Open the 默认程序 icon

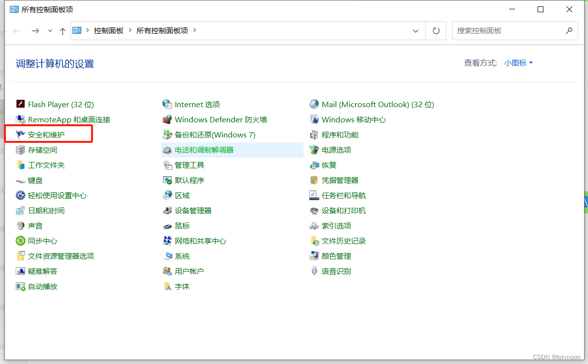pyautogui.click(x=167, y=180)
